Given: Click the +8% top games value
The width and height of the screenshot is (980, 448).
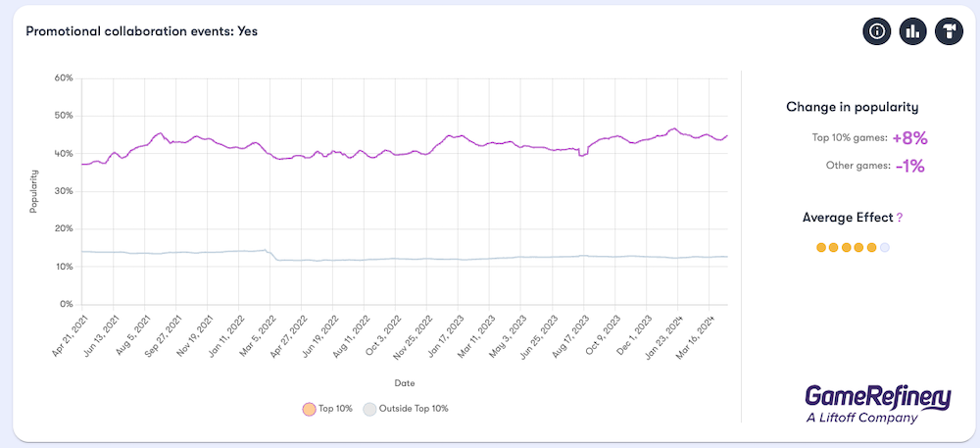Looking at the screenshot, I should 909,138.
